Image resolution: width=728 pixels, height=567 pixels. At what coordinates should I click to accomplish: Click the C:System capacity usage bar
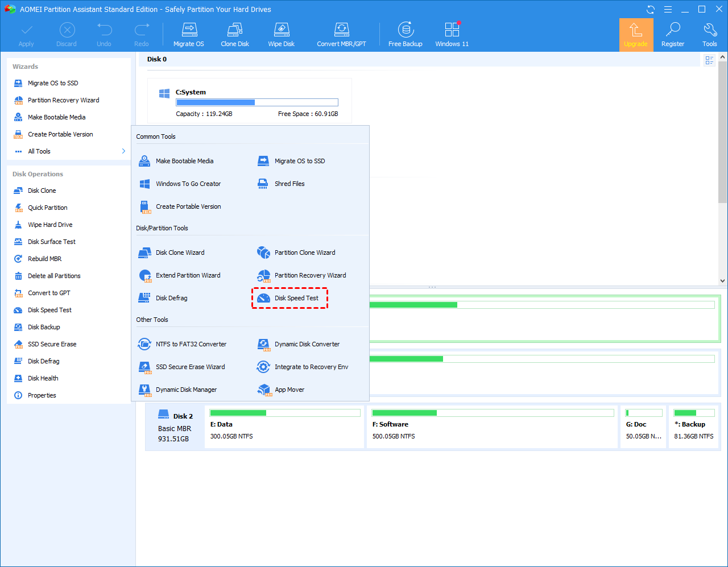coord(257,102)
